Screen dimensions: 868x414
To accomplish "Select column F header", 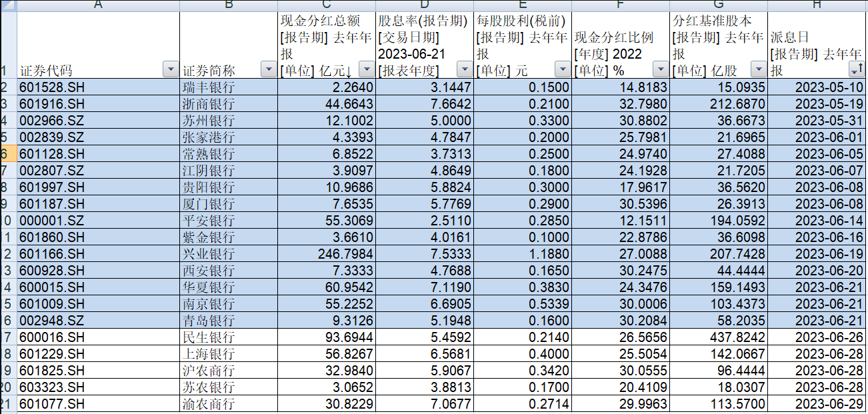I will tap(621, 5).
